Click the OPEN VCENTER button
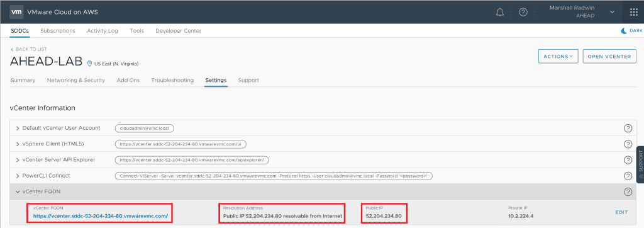 [x=609, y=57]
